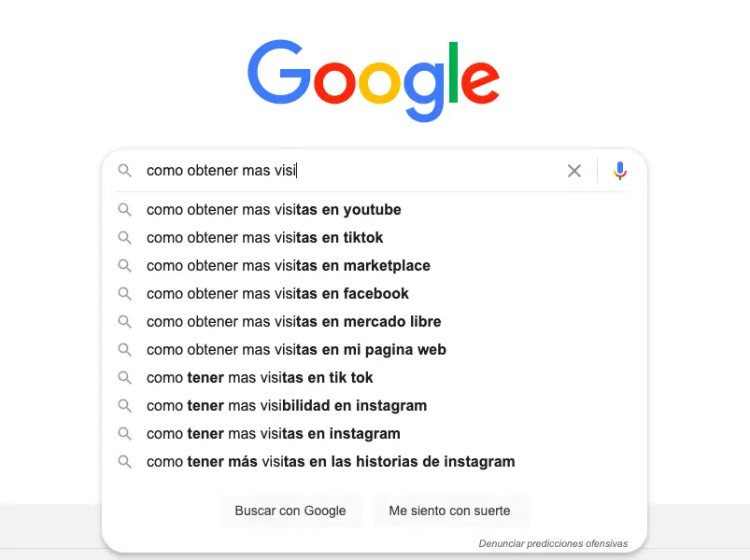Click the Google logo
The width and height of the screenshot is (750, 560).
[374, 79]
